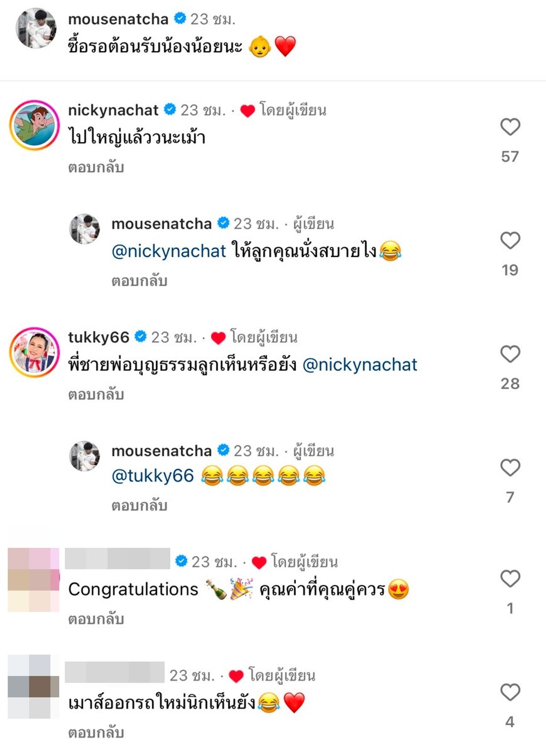This screenshot has width=546, height=756.
Task: Open tukky66 username on the comment
Action: point(99,337)
